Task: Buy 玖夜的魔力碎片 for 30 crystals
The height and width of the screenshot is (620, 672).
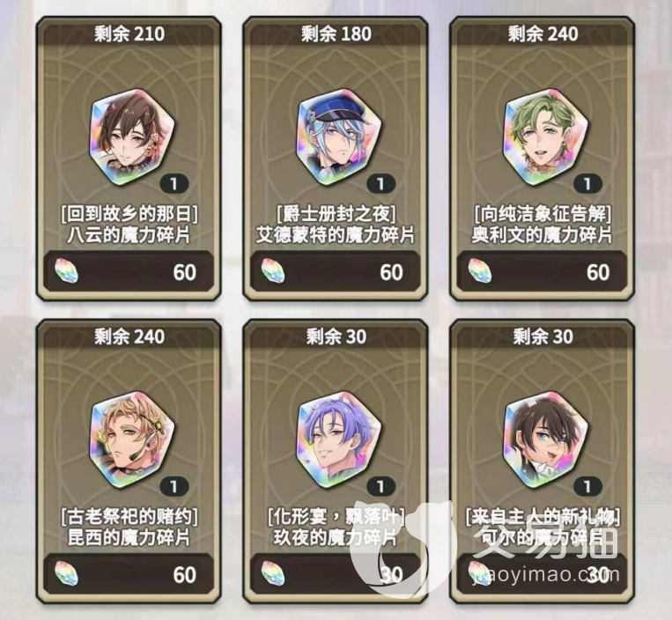Action: coord(336,574)
